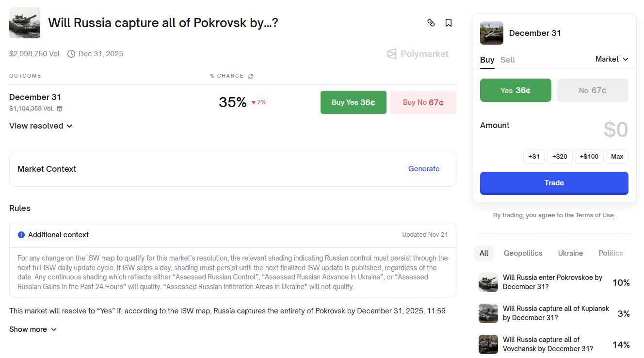
Task: Click the clock icon by Dec 31, 2025
Action: click(x=71, y=54)
